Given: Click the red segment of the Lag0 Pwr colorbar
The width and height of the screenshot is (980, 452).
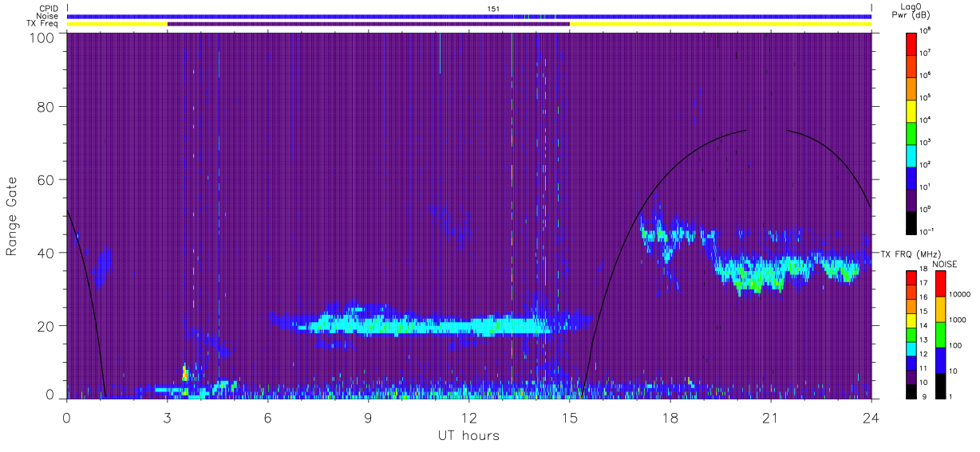Looking at the screenshot, I should point(912,43).
